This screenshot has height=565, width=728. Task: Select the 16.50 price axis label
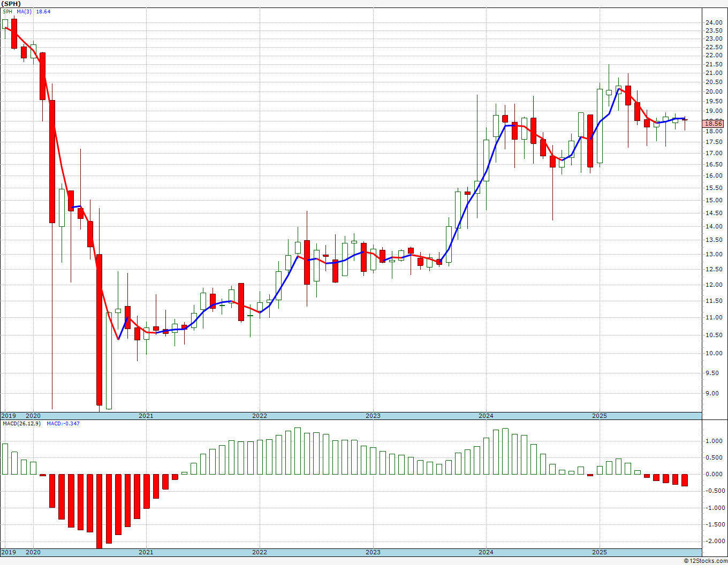tap(714, 164)
